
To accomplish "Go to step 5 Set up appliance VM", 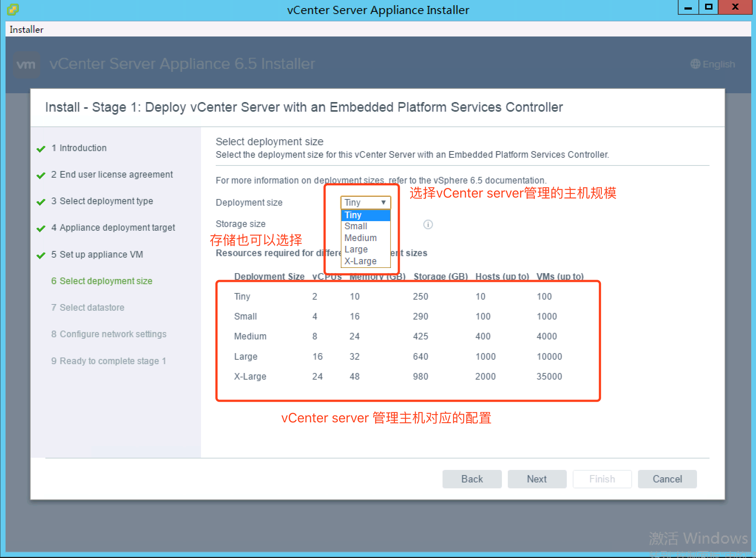I will coord(97,254).
